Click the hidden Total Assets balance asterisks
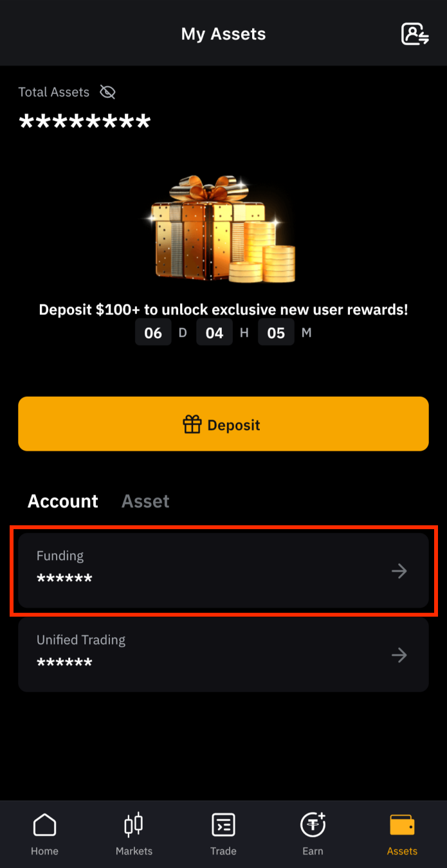 point(85,123)
